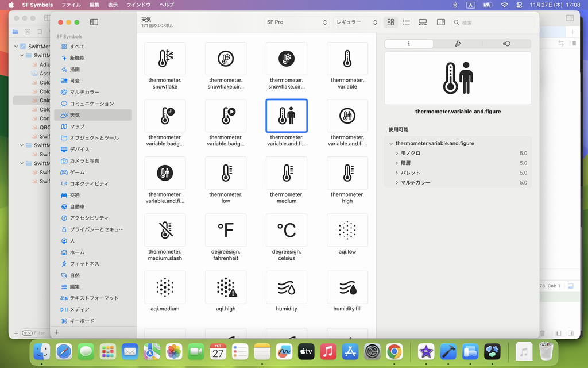Open the ウインドウ menu in menu bar
This screenshot has height=368, width=588.
click(138, 5)
